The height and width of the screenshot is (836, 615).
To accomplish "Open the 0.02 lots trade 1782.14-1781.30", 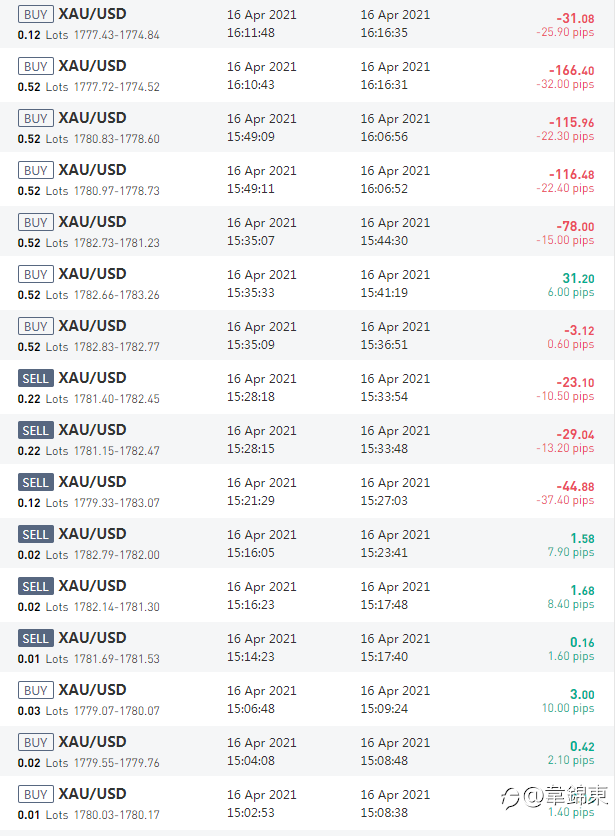I will point(307,596).
